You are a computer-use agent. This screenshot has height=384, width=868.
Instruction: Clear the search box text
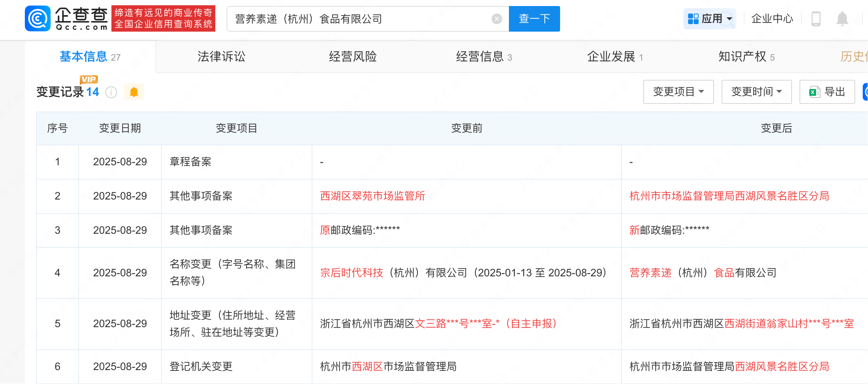tap(496, 19)
